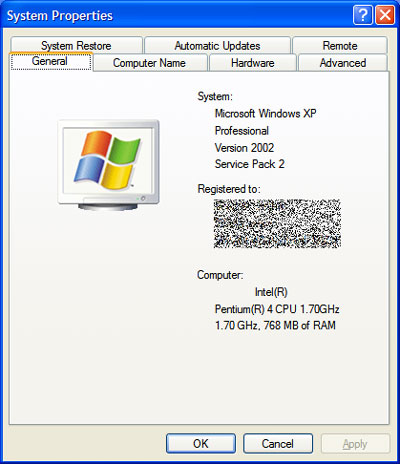This screenshot has width=400, height=464.
Task: Select the Remote tab
Action: coord(340,45)
